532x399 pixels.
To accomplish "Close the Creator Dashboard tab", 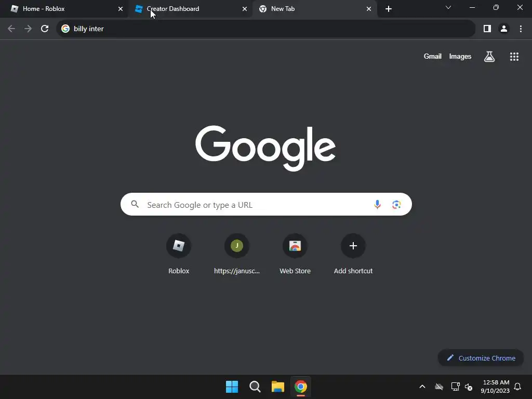I will tap(245, 9).
